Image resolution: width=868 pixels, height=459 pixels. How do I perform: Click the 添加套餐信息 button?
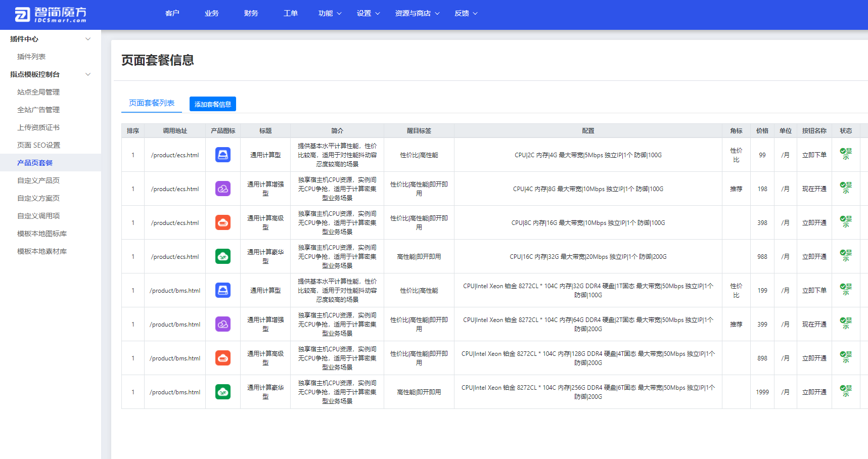[213, 104]
